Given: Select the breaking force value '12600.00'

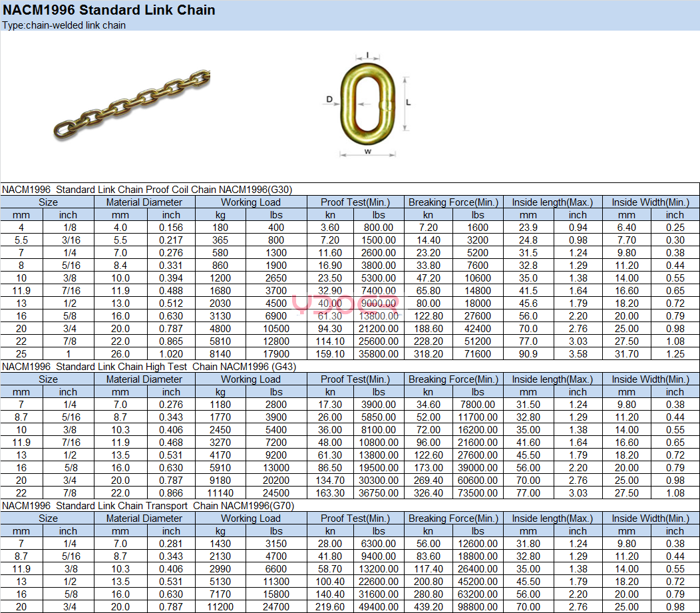Looking at the screenshot, I should (x=478, y=544).
